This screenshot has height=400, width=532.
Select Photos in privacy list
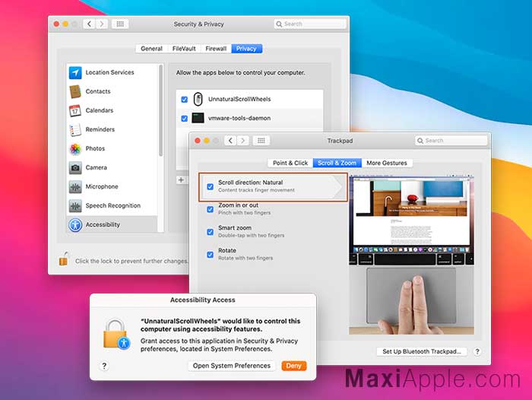[x=112, y=148]
